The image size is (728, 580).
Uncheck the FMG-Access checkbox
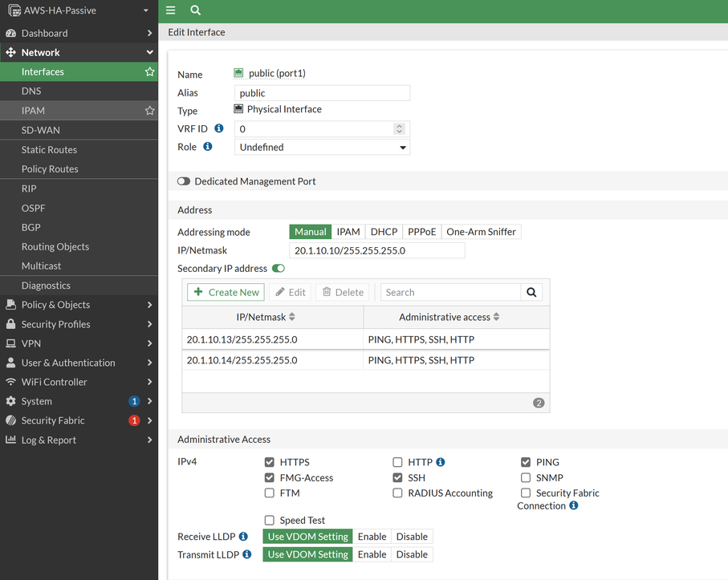click(x=270, y=477)
